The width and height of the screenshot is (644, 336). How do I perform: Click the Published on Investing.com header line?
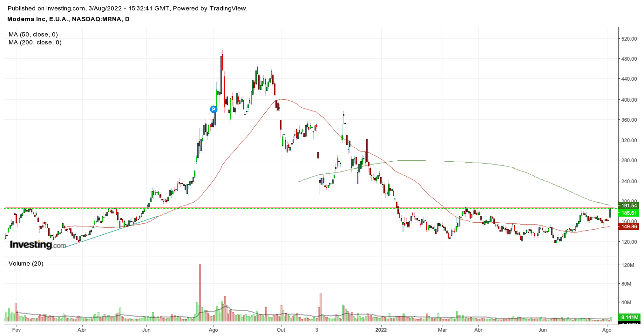(128, 8)
